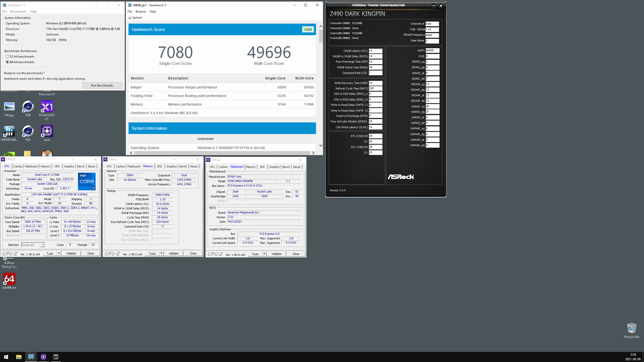
Task: Click the Command Rate (CR) field in ASRock
Action: [376, 73]
